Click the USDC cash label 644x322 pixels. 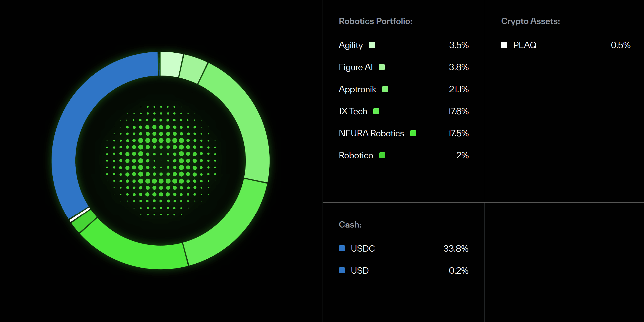(x=363, y=248)
